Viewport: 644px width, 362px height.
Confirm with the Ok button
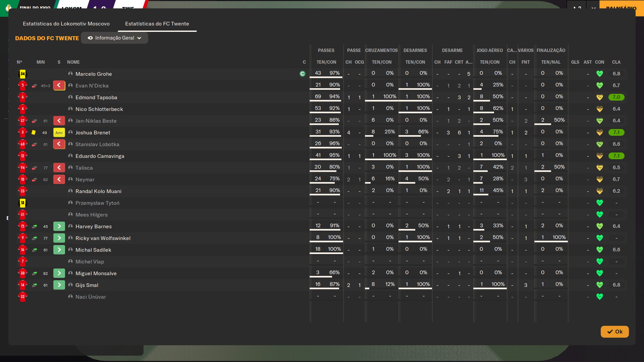point(614,331)
